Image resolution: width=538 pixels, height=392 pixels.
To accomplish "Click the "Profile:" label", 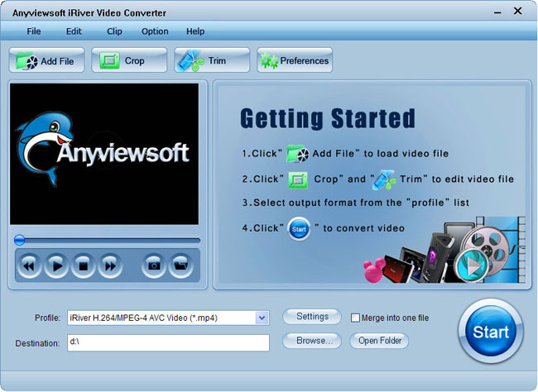I will (48, 318).
